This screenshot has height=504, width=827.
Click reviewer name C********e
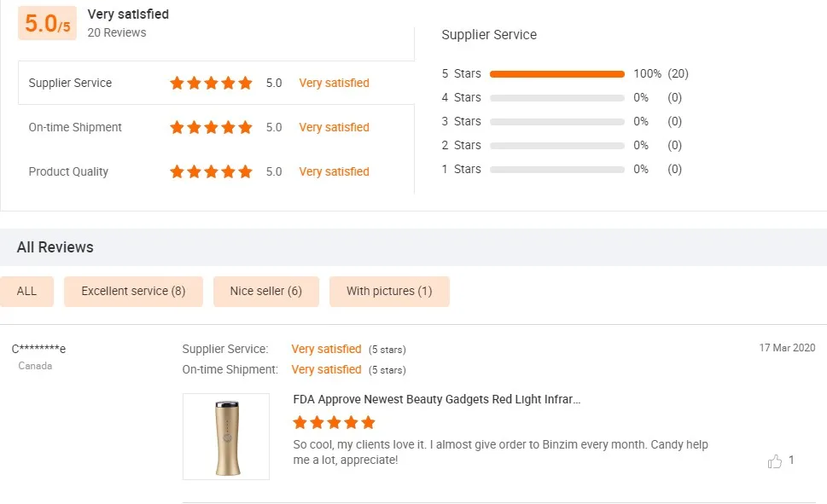click(38, 349)
